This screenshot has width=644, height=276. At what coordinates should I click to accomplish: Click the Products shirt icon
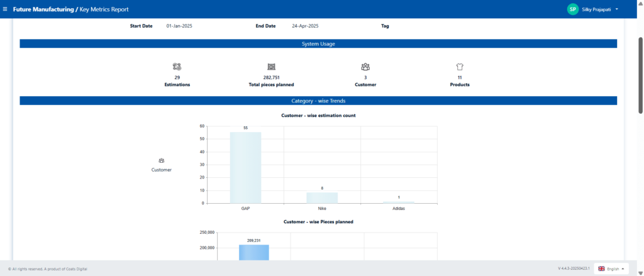[460, 67]
